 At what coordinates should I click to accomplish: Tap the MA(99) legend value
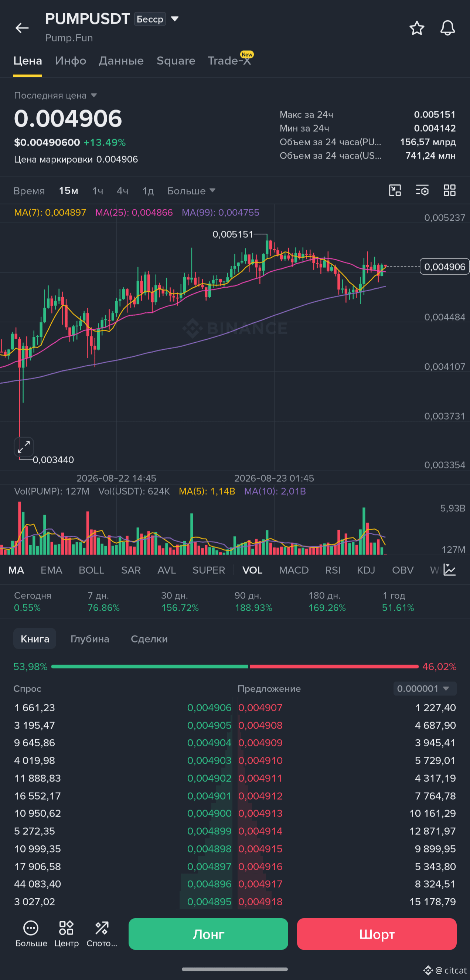tap(221, 212)
